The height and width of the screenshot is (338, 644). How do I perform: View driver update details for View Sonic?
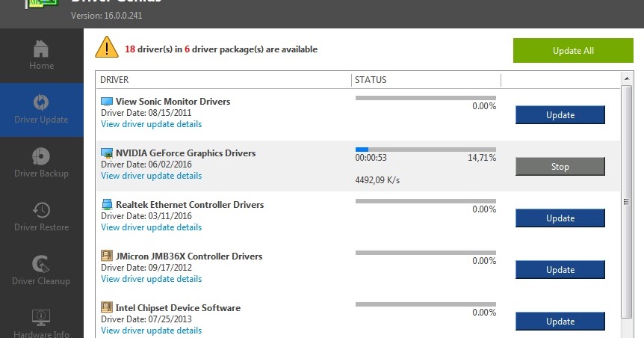coord(151,124)
